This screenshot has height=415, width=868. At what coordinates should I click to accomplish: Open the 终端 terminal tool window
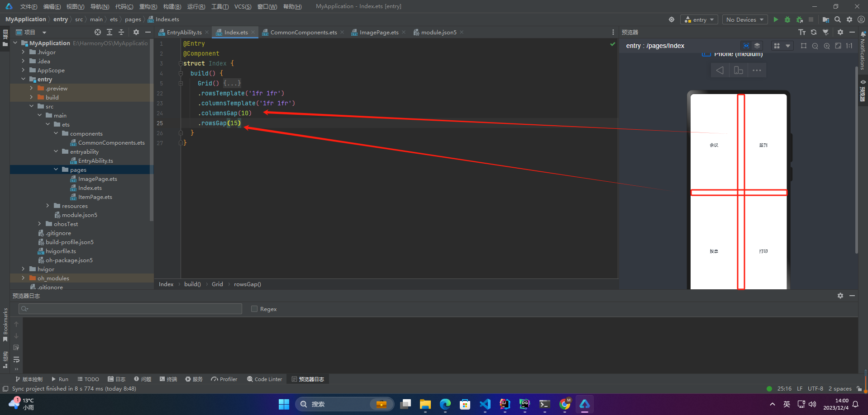click(x=168, y=379)
